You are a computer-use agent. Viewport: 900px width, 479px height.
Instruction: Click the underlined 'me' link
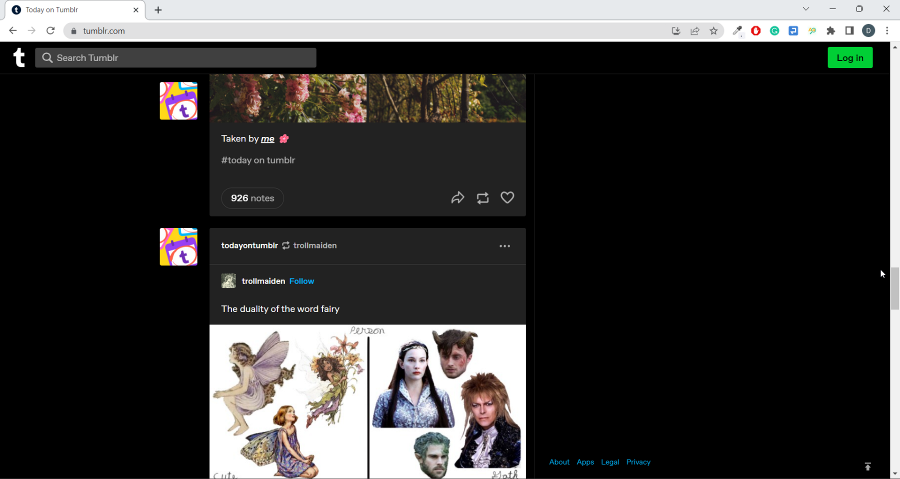point(267,139)
